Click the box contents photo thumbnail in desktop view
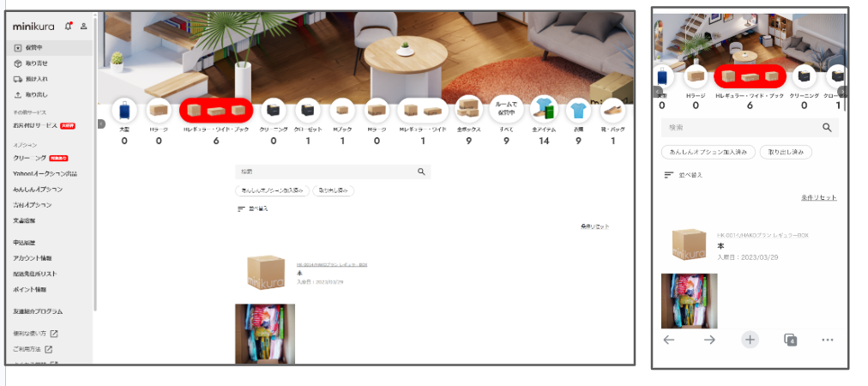 265,333
